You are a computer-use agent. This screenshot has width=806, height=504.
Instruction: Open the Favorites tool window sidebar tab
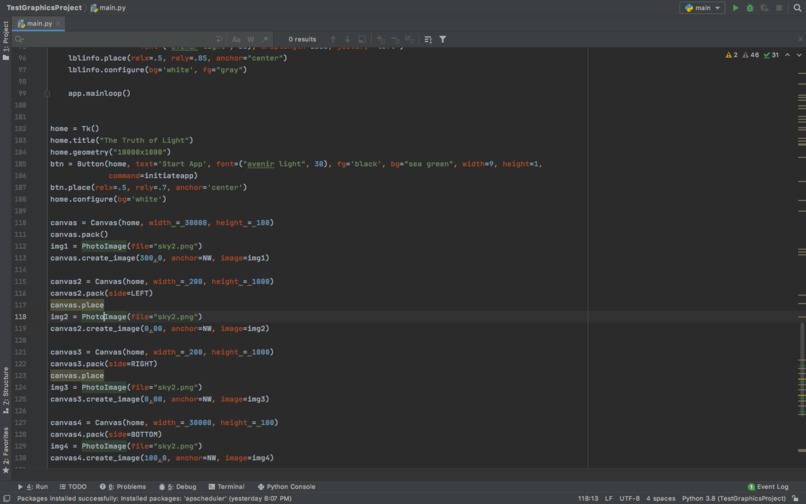coord(6,450)
